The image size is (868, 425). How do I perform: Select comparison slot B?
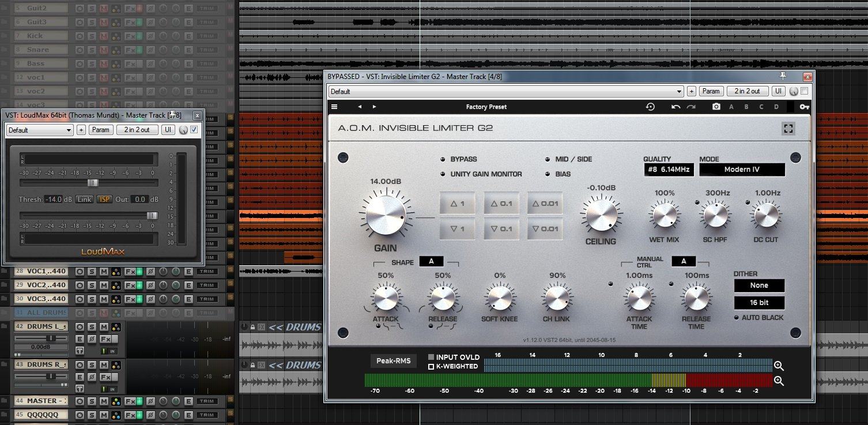coord(746,107)
